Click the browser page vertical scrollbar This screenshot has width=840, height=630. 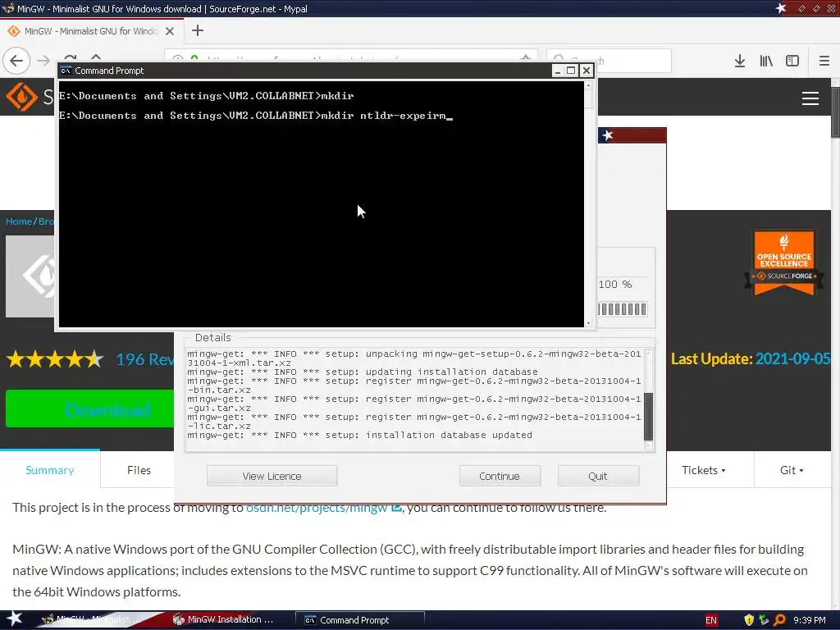(x=835, y=112)
